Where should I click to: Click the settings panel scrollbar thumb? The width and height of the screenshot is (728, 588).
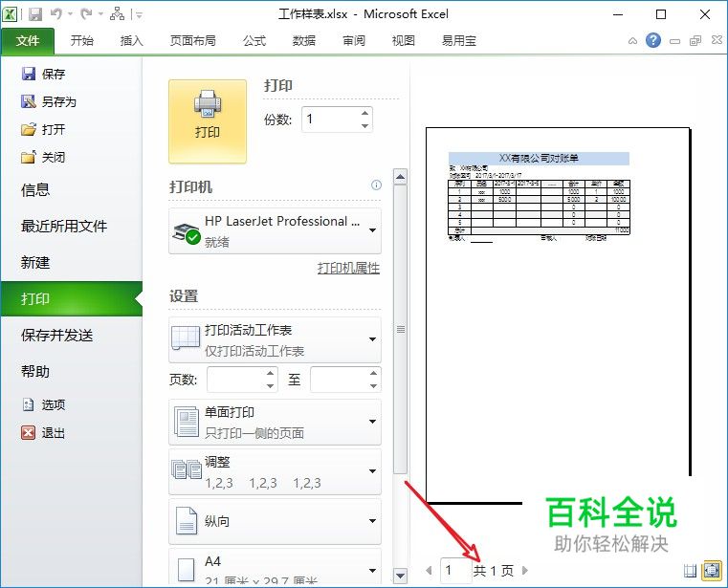click(400, 330)
